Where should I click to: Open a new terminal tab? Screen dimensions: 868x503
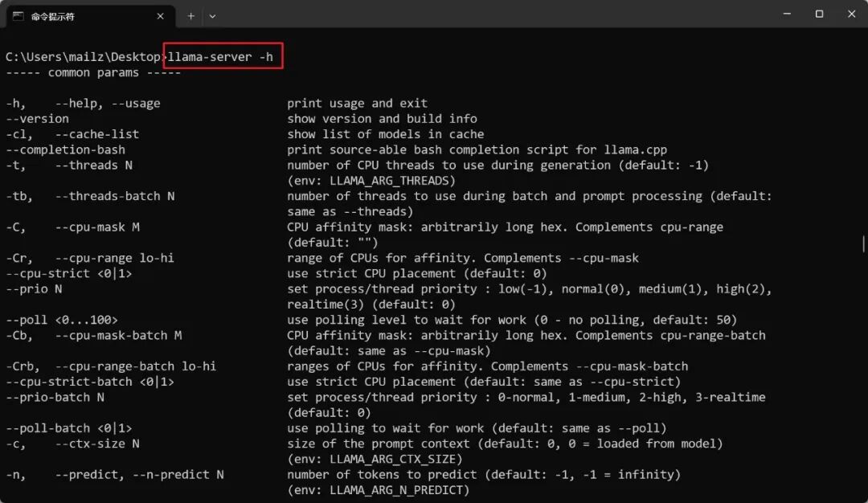coord(190,16)
